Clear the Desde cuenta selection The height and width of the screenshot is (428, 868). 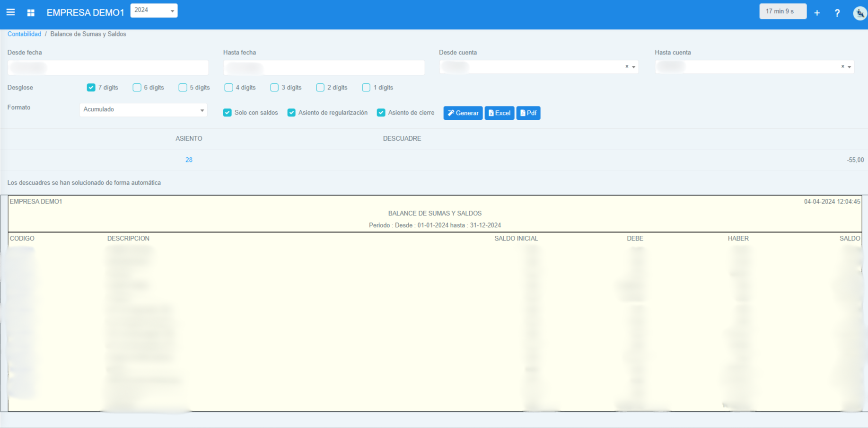627,67
